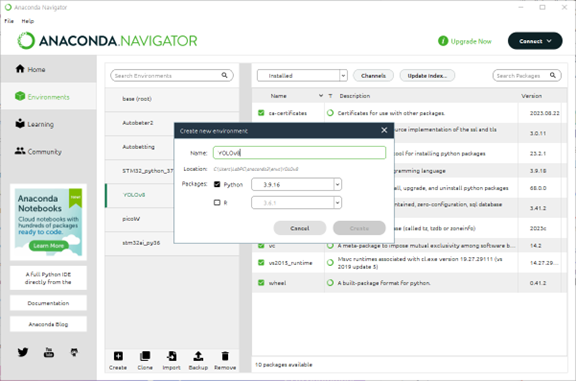Open the Help menu

(28, 21)
